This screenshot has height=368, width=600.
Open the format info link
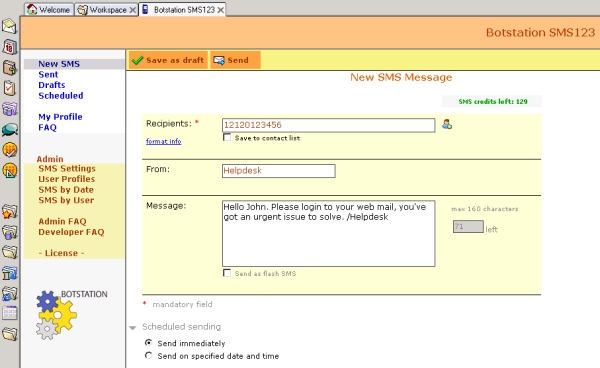[x=163, y=141]
